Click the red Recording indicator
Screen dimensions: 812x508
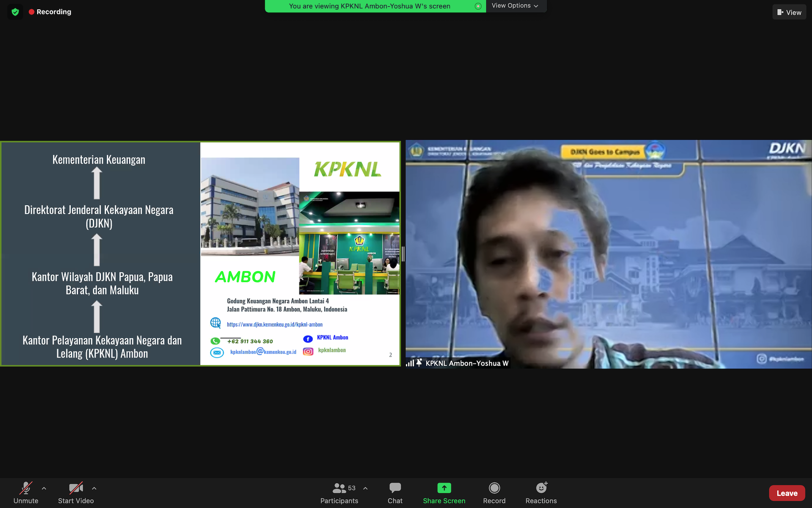tap(50, 12)
